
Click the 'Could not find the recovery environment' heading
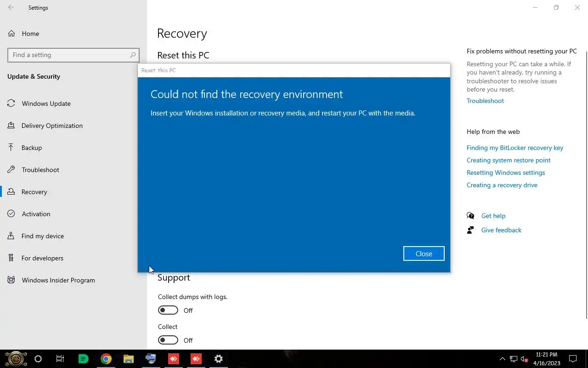[x=247, y=94]
